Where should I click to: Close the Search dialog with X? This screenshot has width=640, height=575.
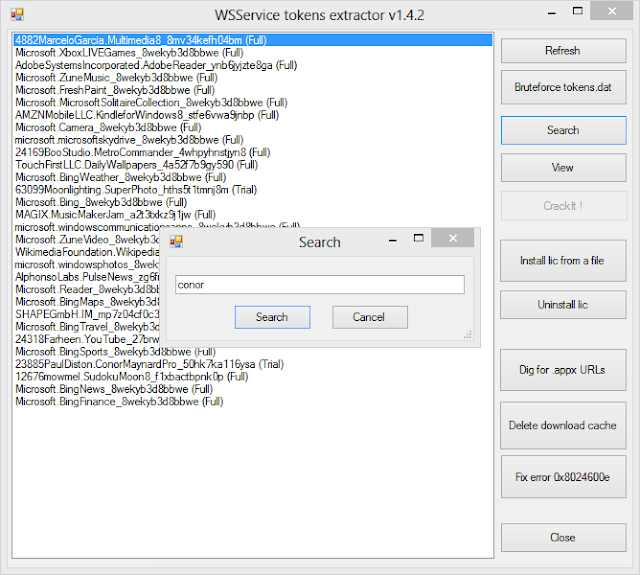[453, 238]
